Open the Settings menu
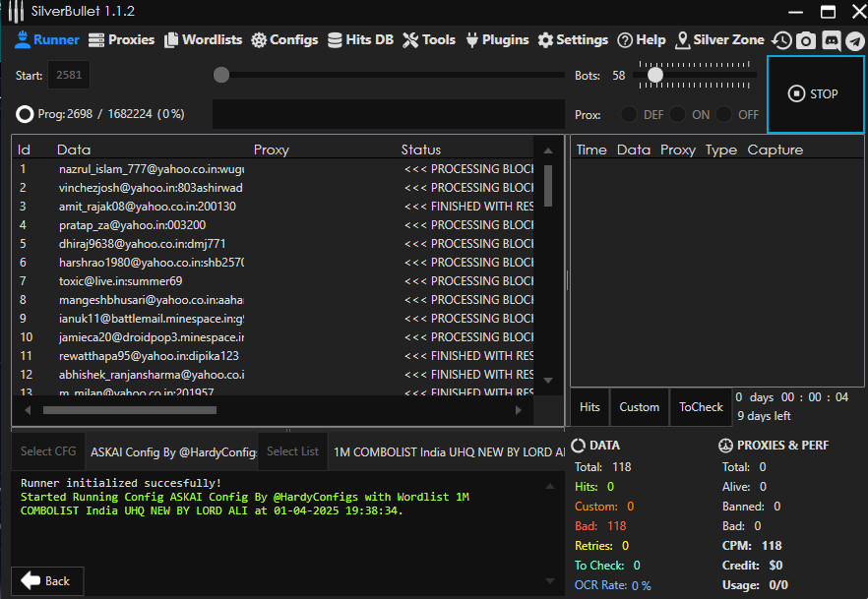Screen dimensions: 868x599 click(x=573, y=40)
